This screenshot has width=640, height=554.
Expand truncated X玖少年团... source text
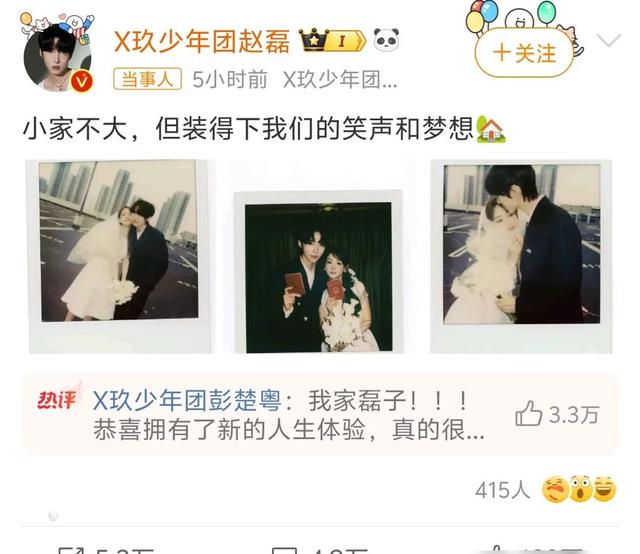[x=340, y=79]
